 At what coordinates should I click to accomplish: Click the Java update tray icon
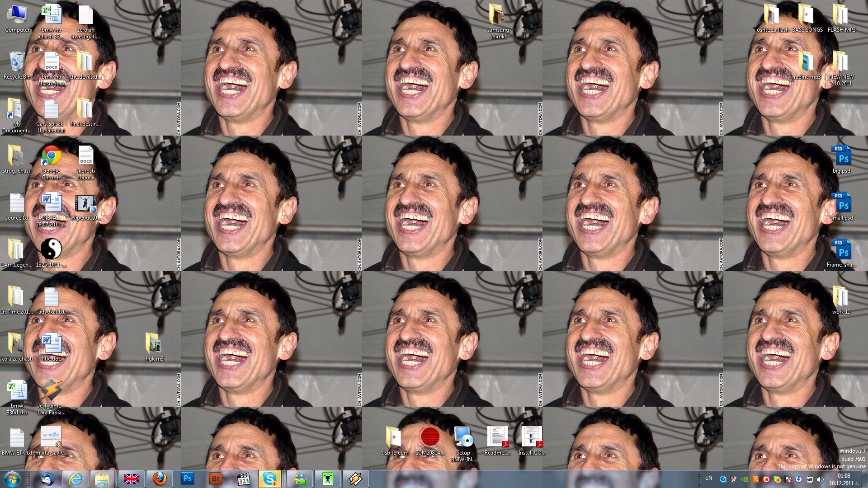[x=755, y=479]
